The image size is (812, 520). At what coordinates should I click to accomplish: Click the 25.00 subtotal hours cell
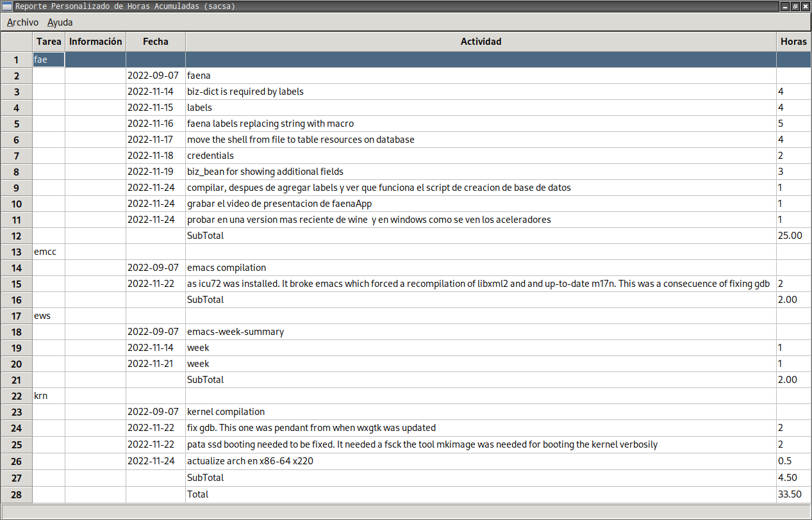pyautogui.click(x=793, y=236)
